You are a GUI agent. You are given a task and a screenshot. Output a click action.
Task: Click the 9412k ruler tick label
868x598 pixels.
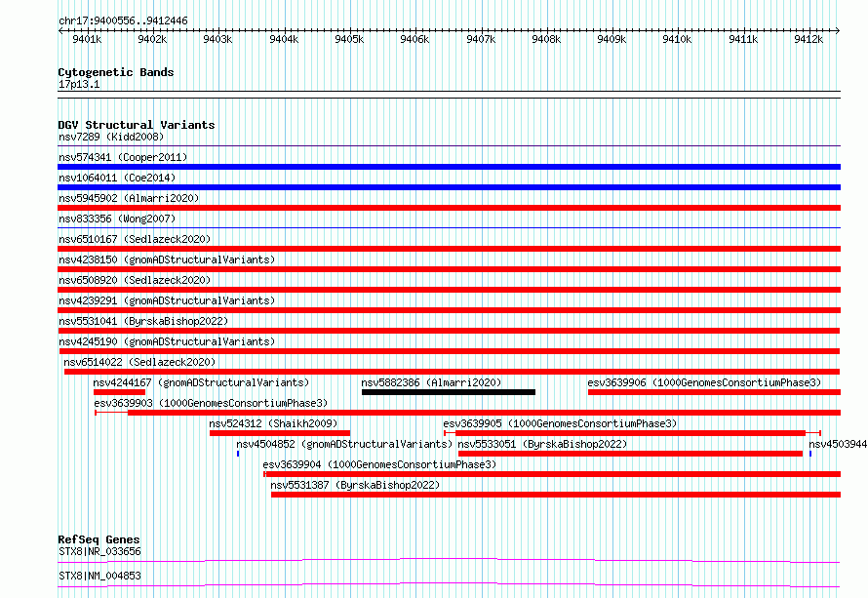[x=809, y=39]
